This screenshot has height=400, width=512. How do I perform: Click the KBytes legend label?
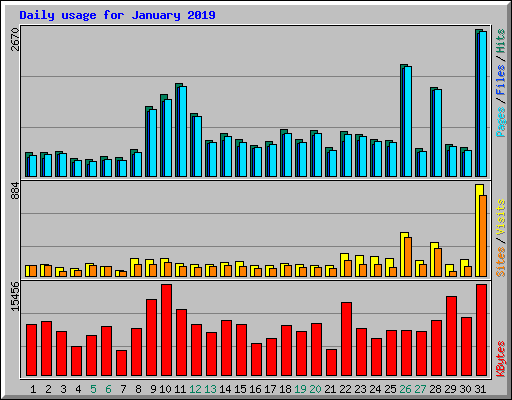501,359
